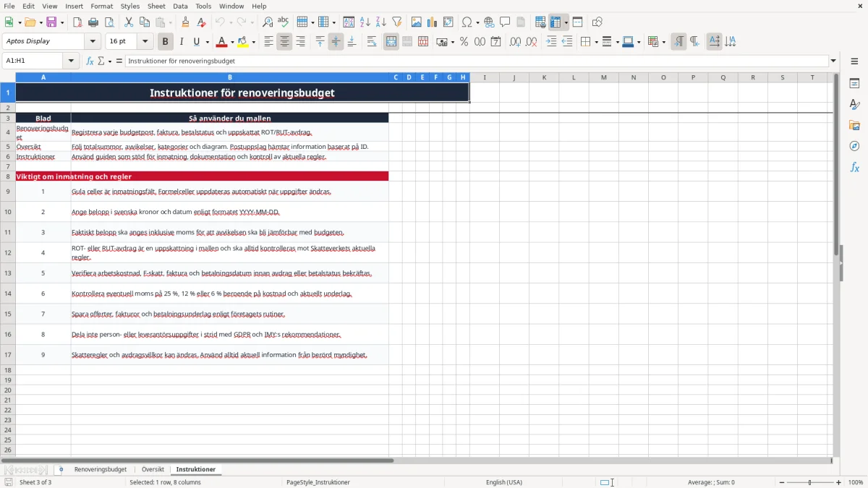Open underline style dropdown arrow
The image size is (868, 488).
click(207, 42)
